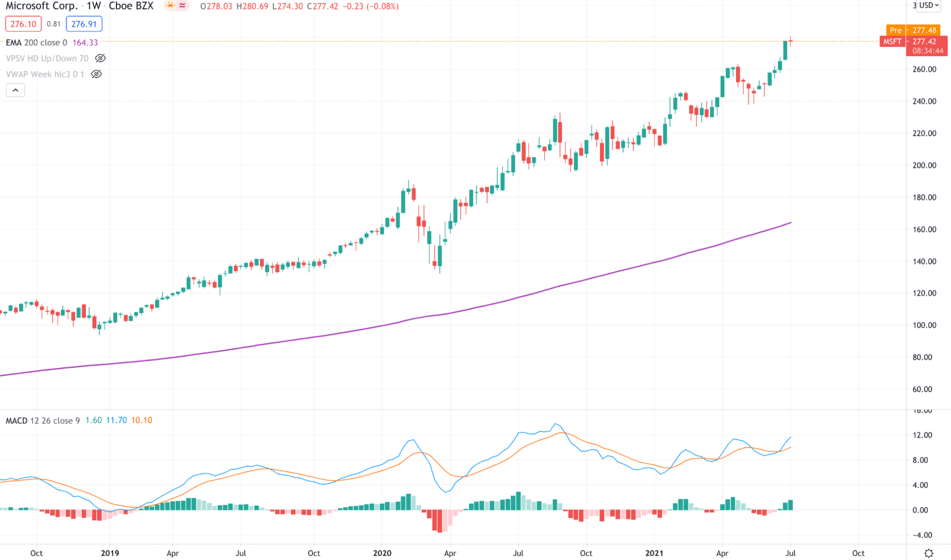Click the spread value 0.81
The height and width of the screenshot is (560, 951).
click(x=54, y=24)
